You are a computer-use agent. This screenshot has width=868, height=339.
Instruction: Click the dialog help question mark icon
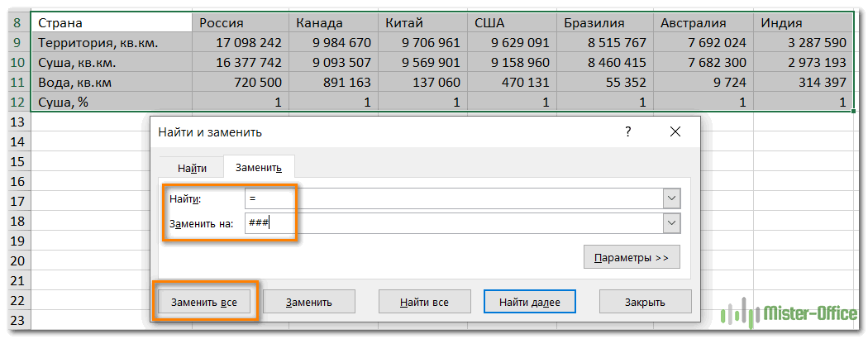tap(627, 131)
